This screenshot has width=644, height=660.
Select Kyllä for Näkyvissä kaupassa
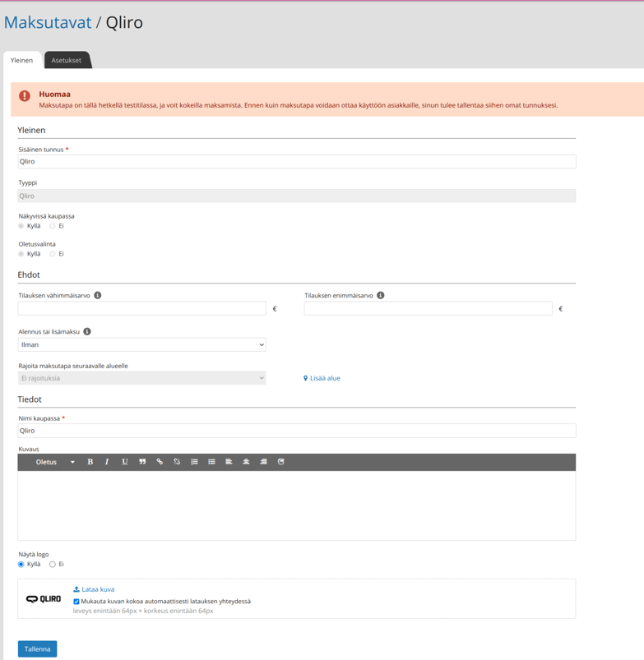21,226
